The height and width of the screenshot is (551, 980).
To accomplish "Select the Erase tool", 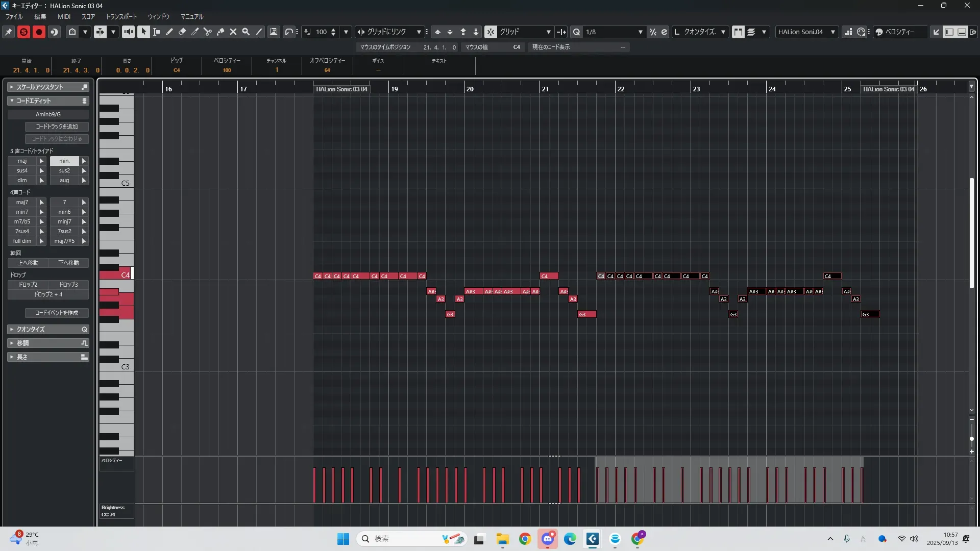I will click(x=182, y=32).
